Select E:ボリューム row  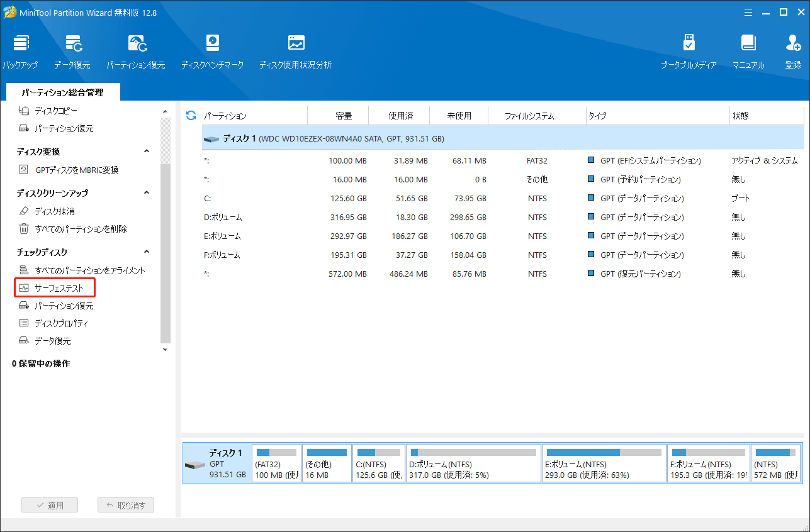point(503,236)
